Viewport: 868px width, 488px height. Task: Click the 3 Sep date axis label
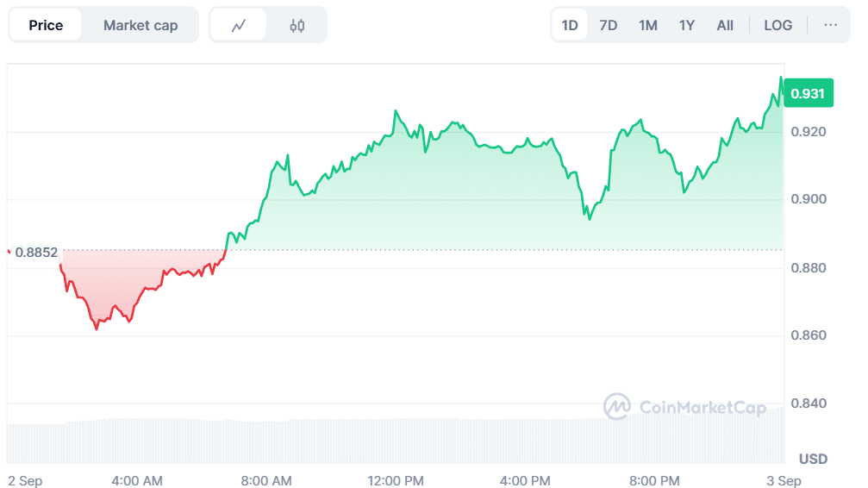pos(784,480)
